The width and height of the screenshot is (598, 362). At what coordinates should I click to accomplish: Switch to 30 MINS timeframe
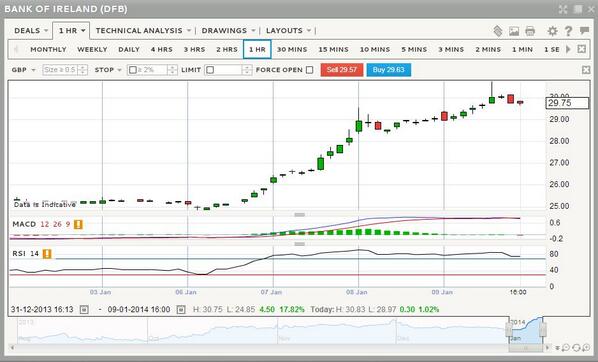[x=292, y=49]
